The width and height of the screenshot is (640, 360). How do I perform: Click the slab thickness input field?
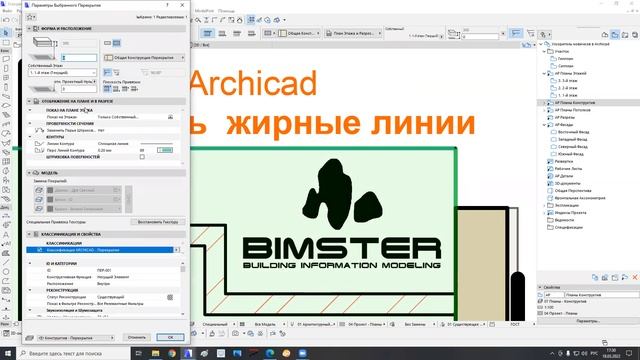(x=78, y=43)
